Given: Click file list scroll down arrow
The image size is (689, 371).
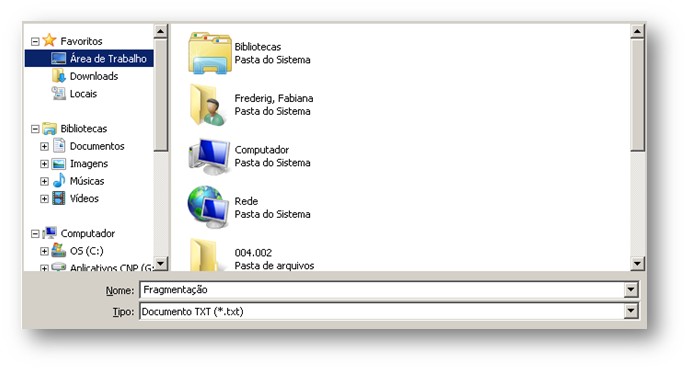Looking at the screenshot, I should point(637,263).
